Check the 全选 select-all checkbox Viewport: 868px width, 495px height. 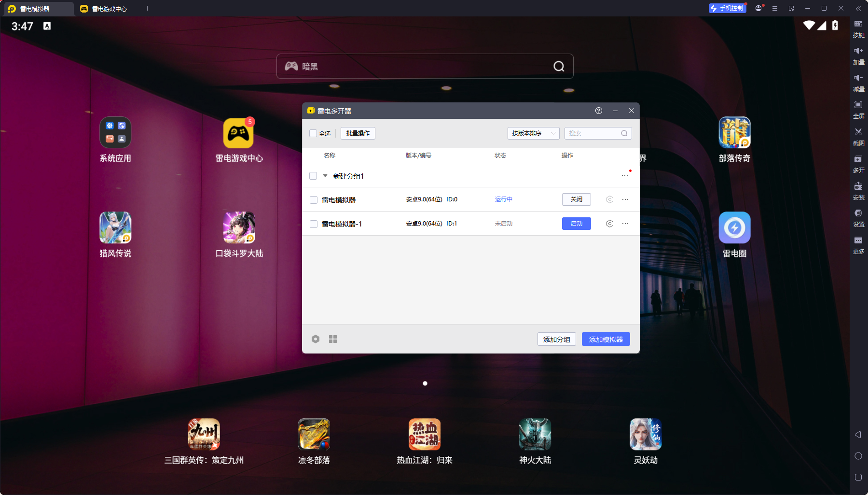pyautogui.click(x=313, y=133)
